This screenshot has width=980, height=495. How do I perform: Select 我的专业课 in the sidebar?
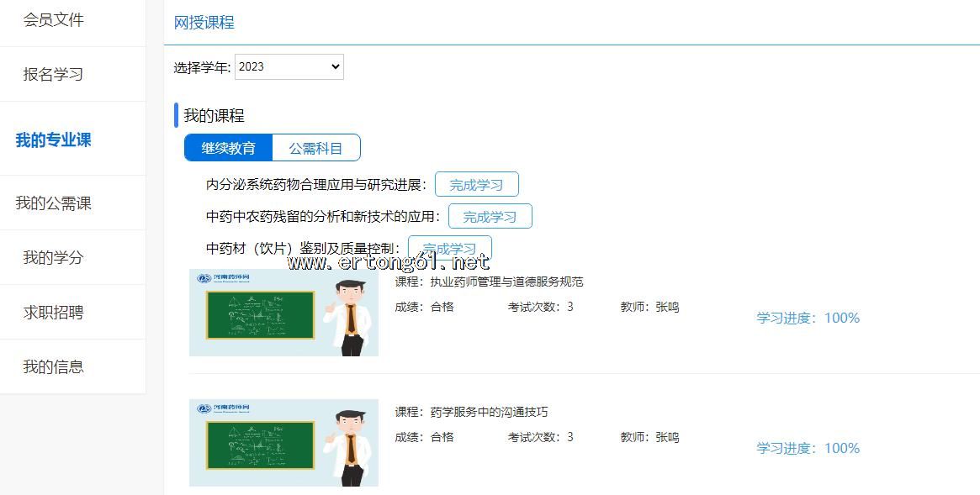click(54, 140)
